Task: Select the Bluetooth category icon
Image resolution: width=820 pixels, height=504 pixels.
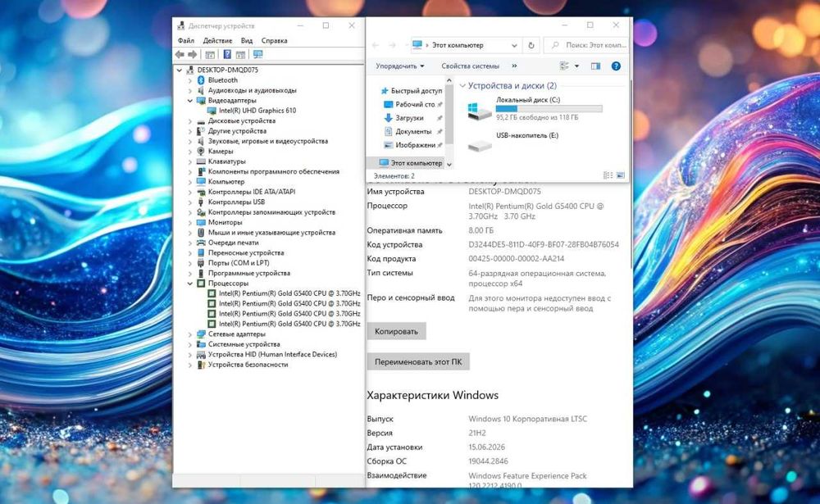Action: (x=201, y=80)
